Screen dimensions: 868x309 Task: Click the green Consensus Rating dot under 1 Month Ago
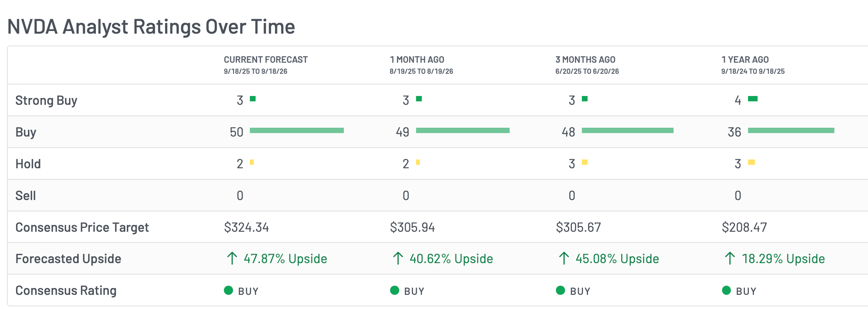(395, 290)
